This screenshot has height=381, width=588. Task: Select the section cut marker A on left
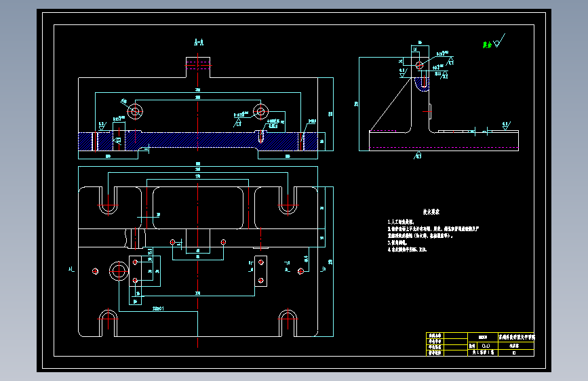pyautogui.click(x=71, y=269)
